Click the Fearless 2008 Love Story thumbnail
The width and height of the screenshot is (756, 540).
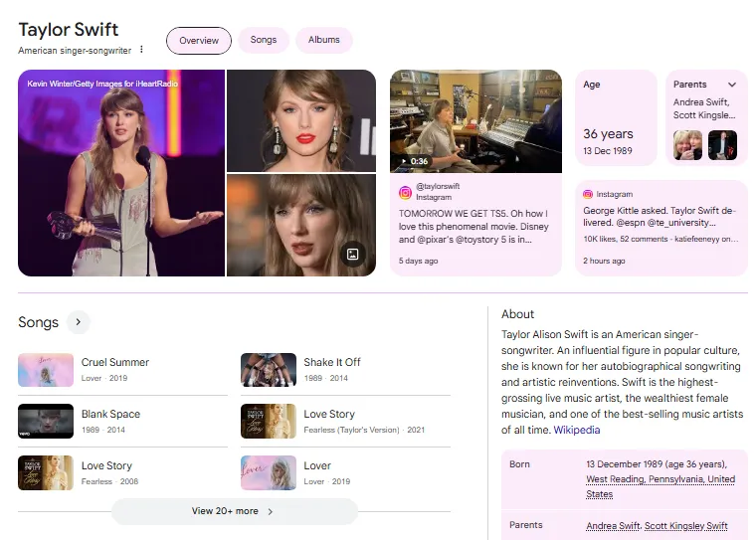coord(46,472)
